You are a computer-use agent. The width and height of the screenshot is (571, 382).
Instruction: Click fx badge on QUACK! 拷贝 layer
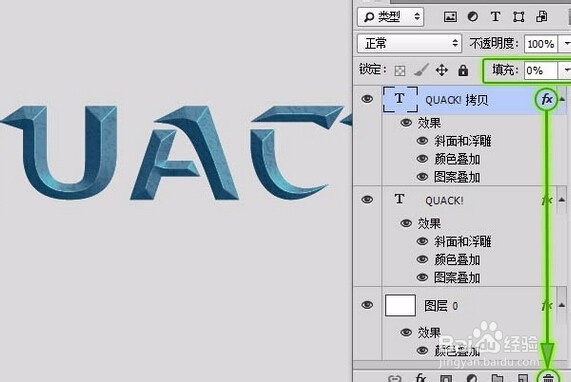coord(547,99)
